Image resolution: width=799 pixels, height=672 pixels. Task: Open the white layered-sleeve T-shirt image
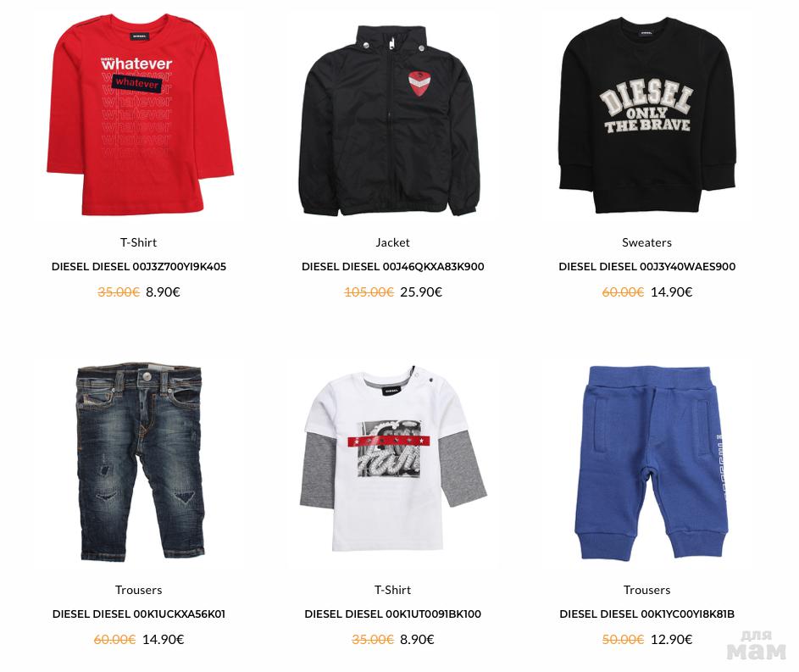pyautogui.click(x=393, y=459)
